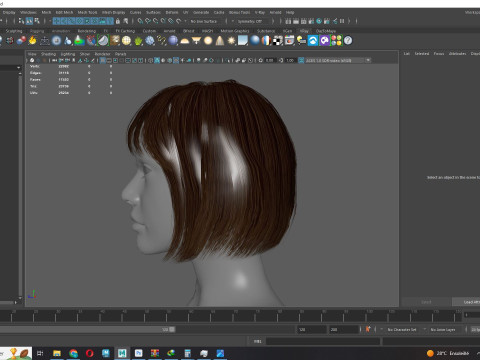Click the lock selection icon in status line
This screenshot has width=480, height=360.
coord(118,21)
